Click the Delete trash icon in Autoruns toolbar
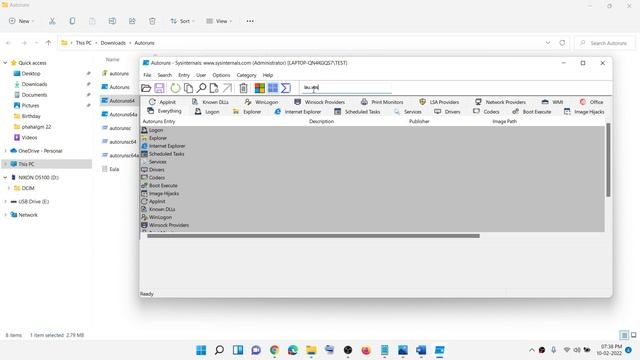 (x=243, y=88)
